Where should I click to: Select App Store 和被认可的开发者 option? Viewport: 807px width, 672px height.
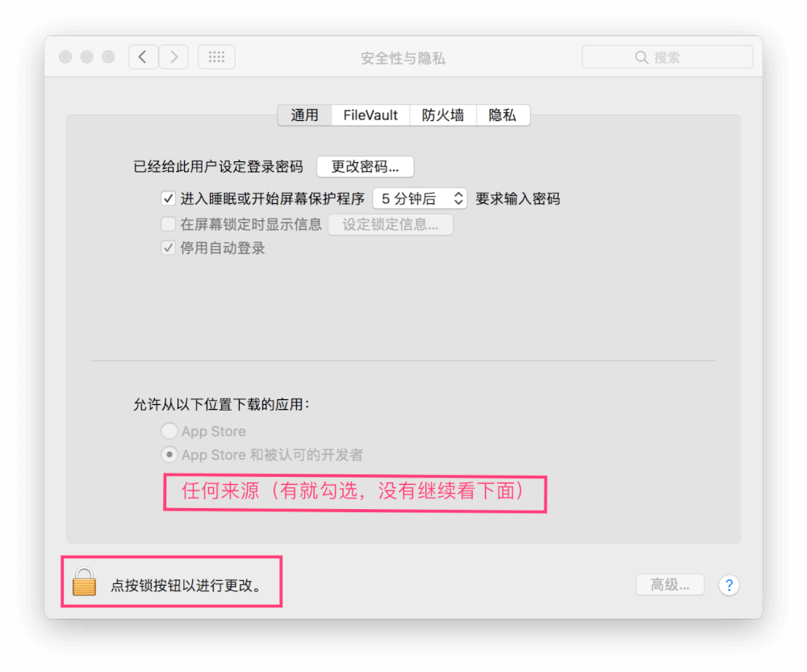coord(169,454)
